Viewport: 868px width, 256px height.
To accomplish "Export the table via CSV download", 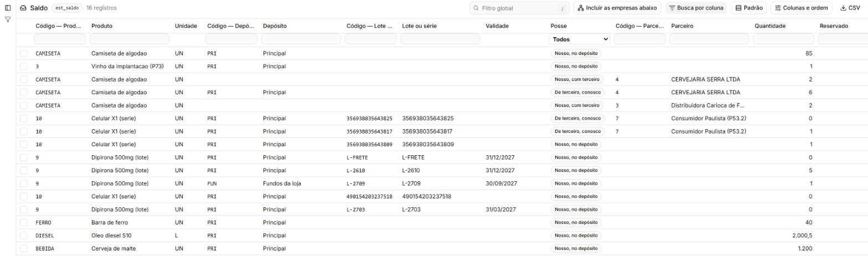I will [x=850, y=8].
